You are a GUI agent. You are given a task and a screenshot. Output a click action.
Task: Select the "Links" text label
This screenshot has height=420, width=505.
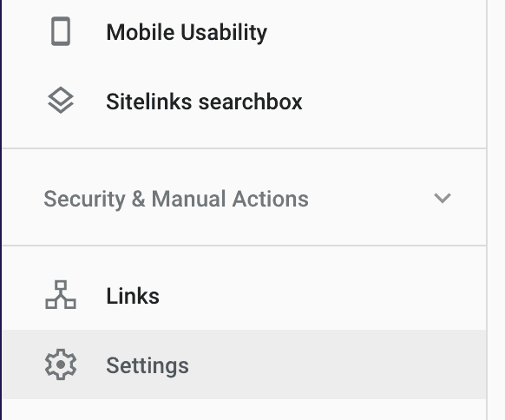click(133, 296)
